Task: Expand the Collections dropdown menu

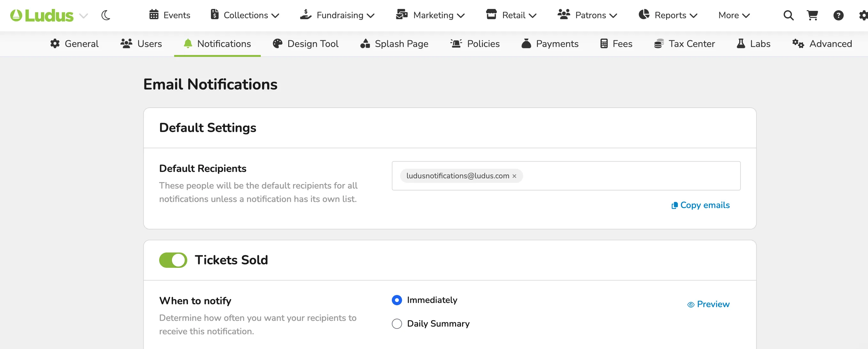Action: (275, 15)
